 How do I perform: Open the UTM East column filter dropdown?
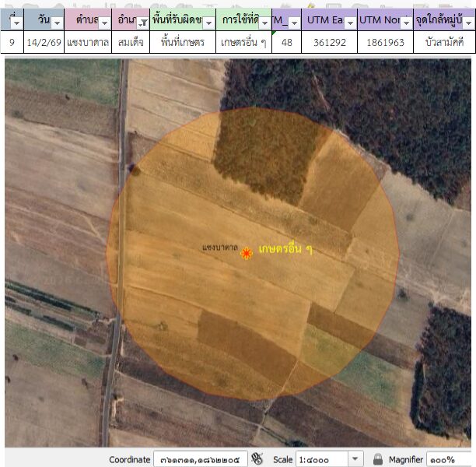click(x=349, y=23)
